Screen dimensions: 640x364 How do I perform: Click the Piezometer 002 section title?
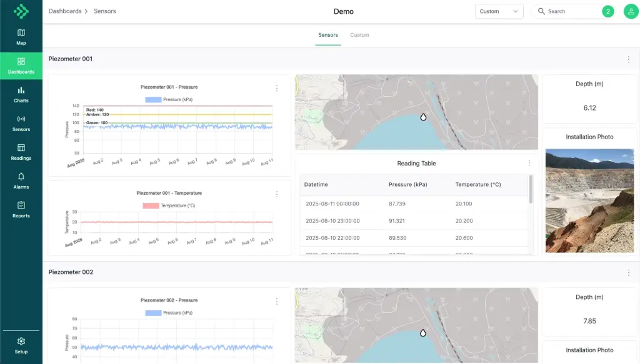pyautogui.click(x=71, y=272)
